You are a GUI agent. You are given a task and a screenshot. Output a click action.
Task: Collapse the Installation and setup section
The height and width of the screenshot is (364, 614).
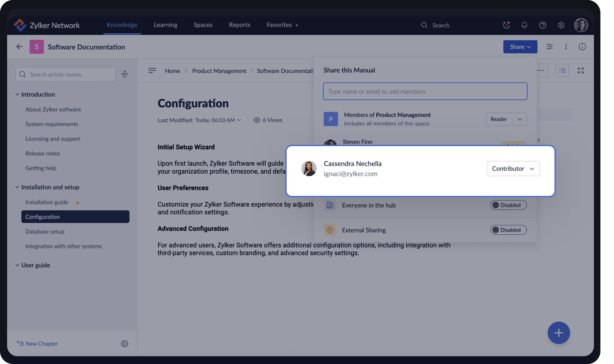(x=17, y=187)
